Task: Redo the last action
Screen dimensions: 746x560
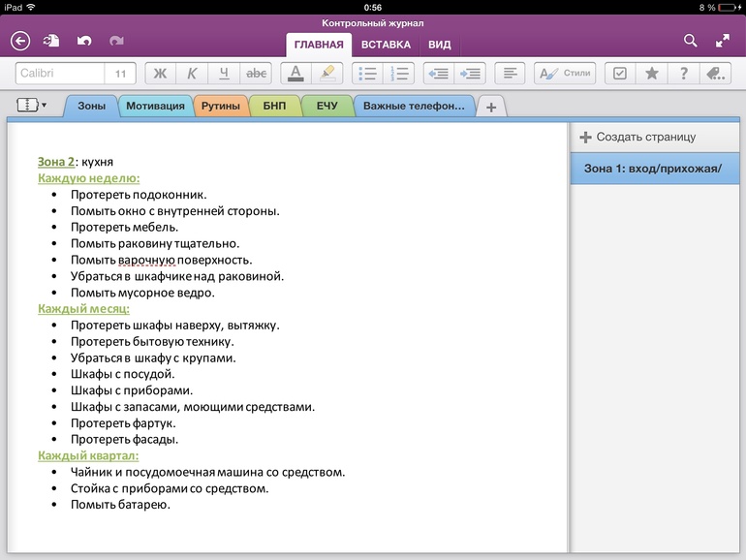Action: tap(116, 41)
